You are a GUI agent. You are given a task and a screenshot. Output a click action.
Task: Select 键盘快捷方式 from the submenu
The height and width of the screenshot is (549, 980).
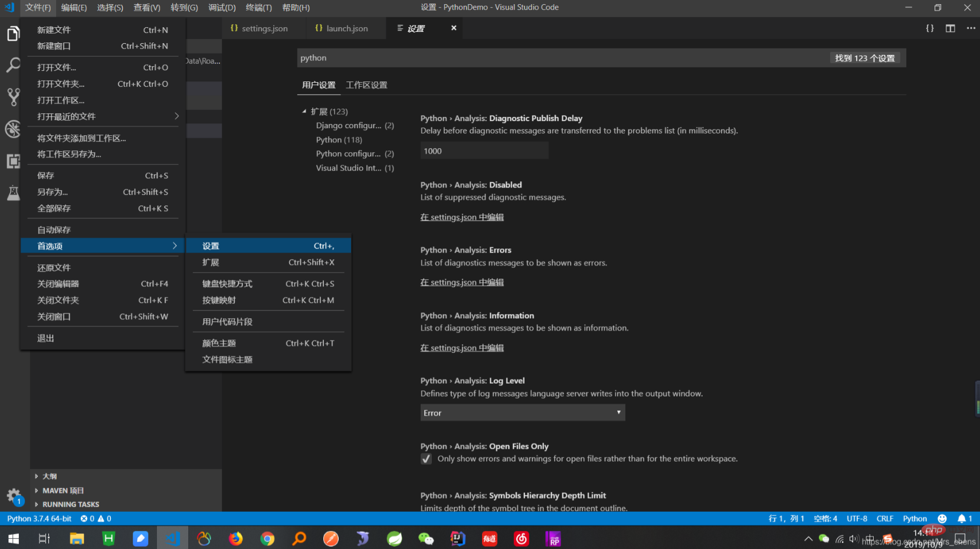[227, 284]
